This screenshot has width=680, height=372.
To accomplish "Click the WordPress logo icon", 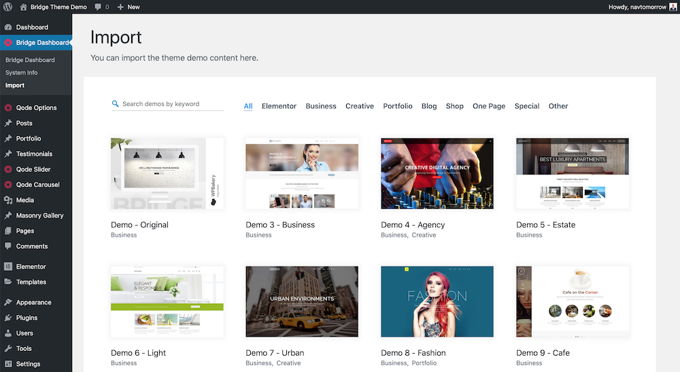I will point(7,7).
